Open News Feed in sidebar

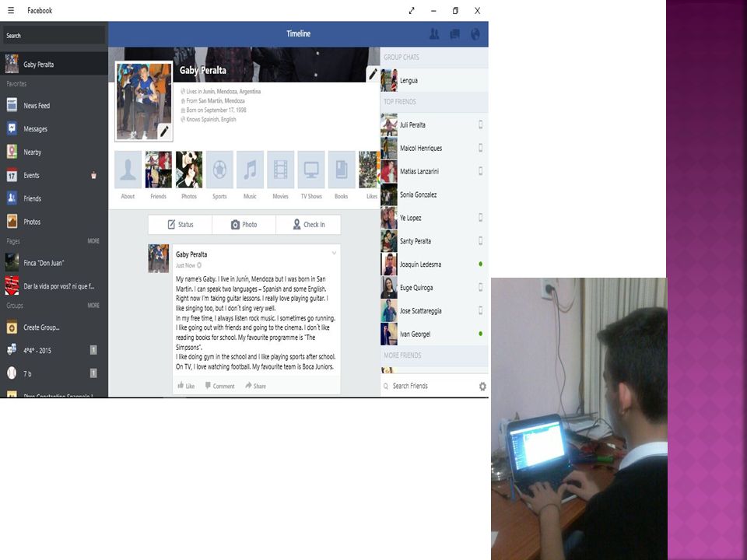tap(54, 106)
